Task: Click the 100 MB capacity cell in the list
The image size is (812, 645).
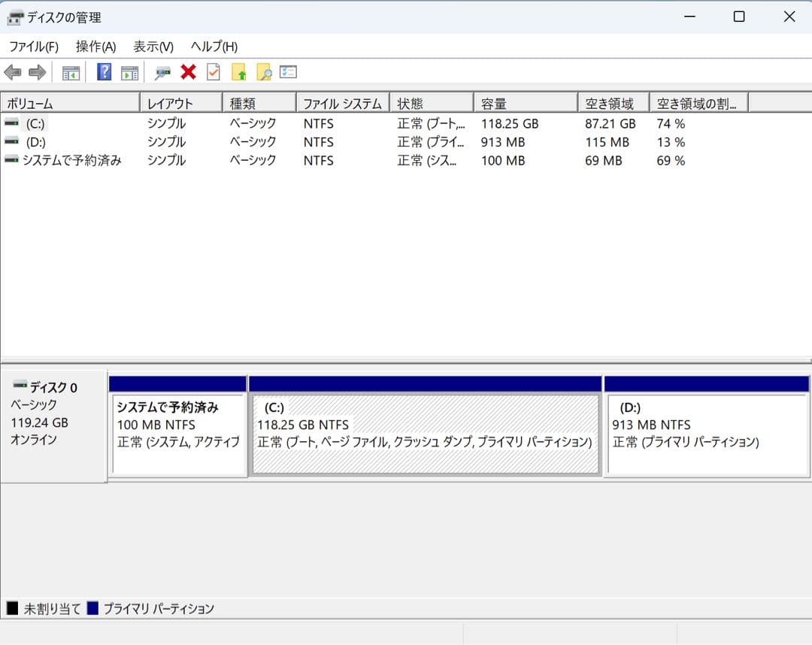Action: pos(503,160)
